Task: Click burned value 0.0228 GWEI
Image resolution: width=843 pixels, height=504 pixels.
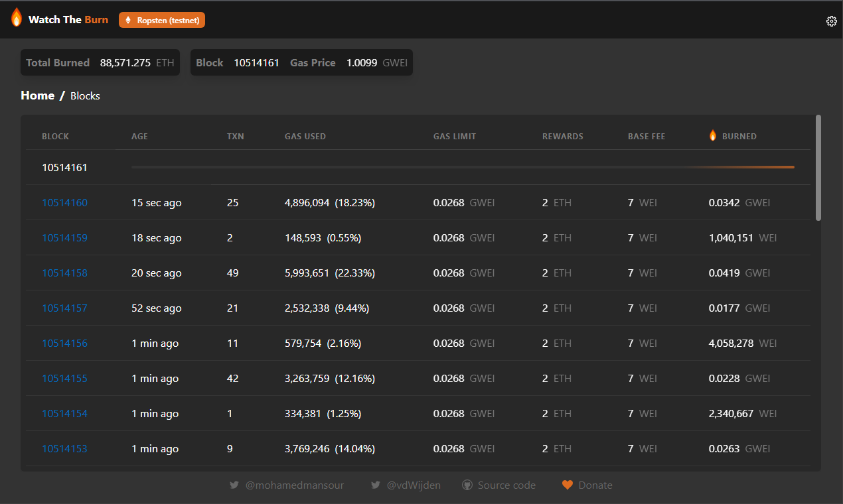Action: pyautogui.click(x=739, y=379)
